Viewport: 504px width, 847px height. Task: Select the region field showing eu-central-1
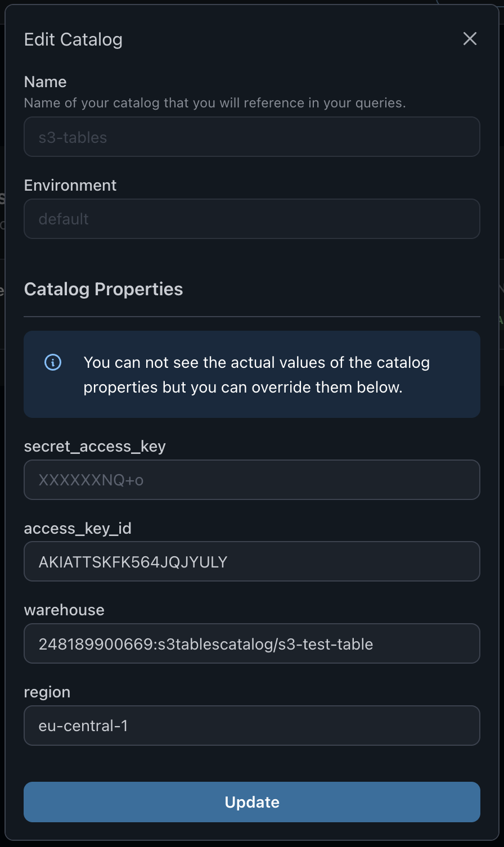point(252,726)
